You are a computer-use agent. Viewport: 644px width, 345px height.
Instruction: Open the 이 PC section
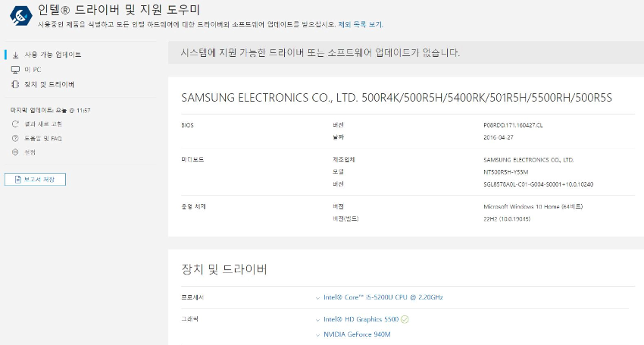point(33,70)
